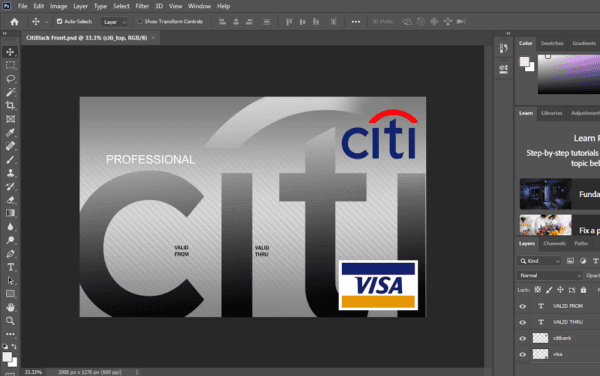Toggle lock image pixels brush icon
The image size is (600, 376).
coord(549,290)
